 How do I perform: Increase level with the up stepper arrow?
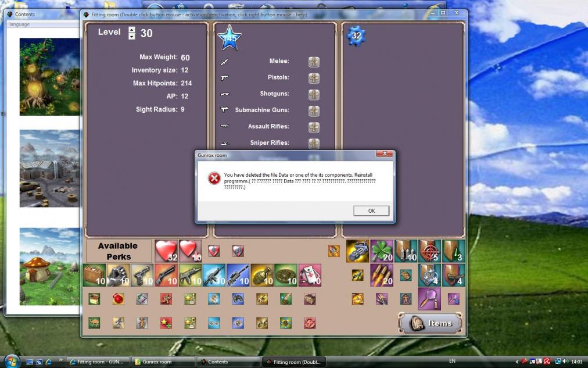tap(132, 29)
